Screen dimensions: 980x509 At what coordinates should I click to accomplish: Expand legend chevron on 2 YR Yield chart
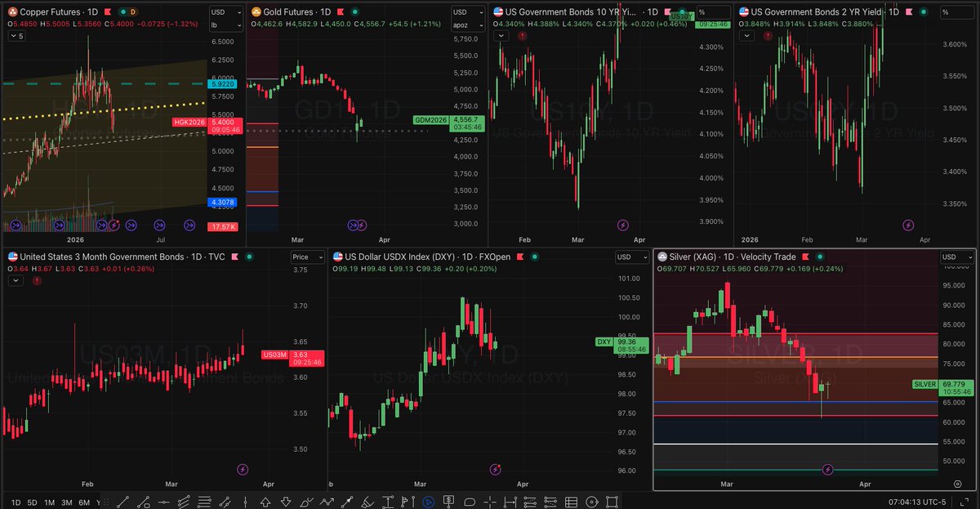coord(747,36)
